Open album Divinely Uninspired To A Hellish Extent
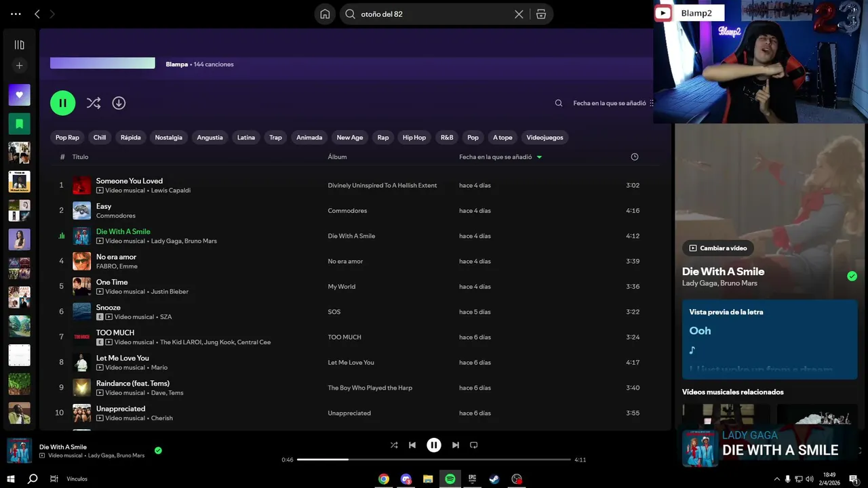 click(x=382, y=185)
